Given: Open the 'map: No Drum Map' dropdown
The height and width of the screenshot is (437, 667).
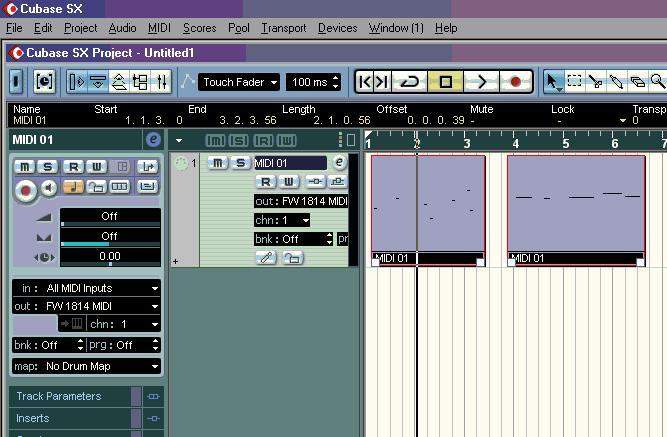Looking at the screenshot, I should pos(86,366).
